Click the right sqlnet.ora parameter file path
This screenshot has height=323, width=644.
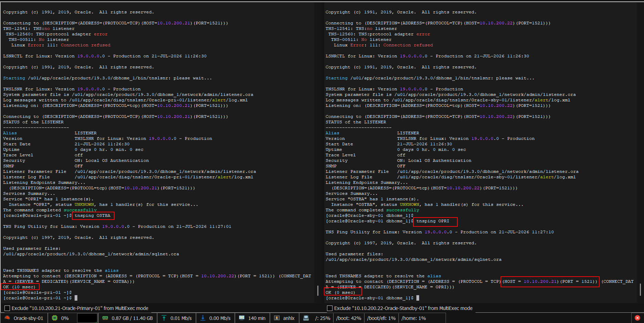[414, 259]
